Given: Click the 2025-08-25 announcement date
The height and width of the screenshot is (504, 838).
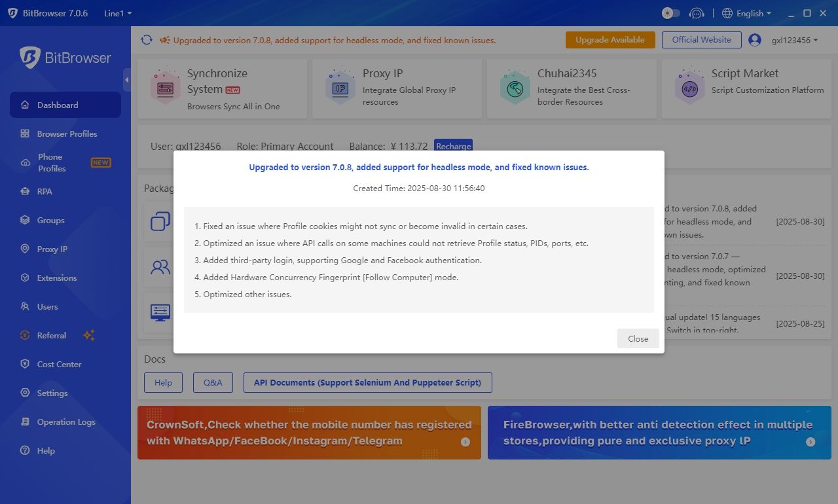Looking at the screenshot, I should [x=800, y=323].
